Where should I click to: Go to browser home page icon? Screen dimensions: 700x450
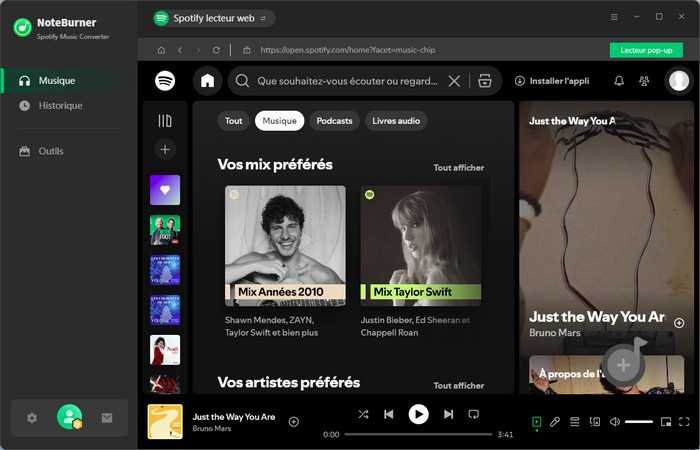point(161,50)
